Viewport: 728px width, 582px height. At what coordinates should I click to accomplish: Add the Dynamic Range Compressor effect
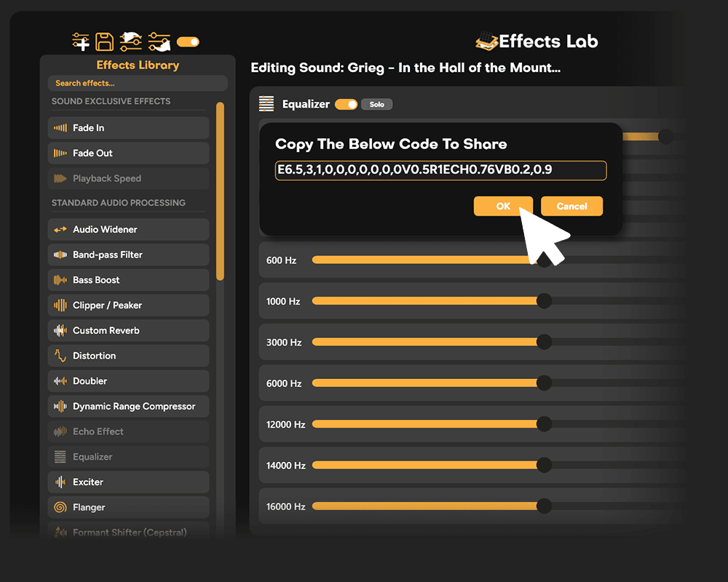tap(128, 406)
